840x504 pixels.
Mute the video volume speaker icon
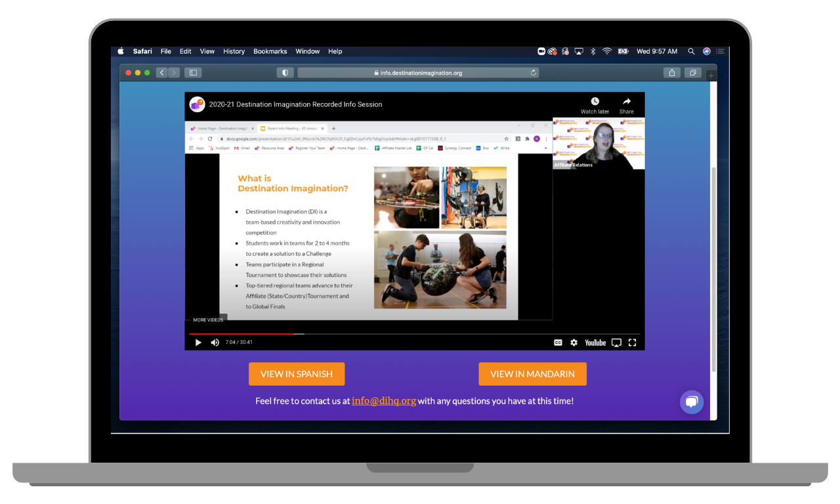click(x=215, y=343)
